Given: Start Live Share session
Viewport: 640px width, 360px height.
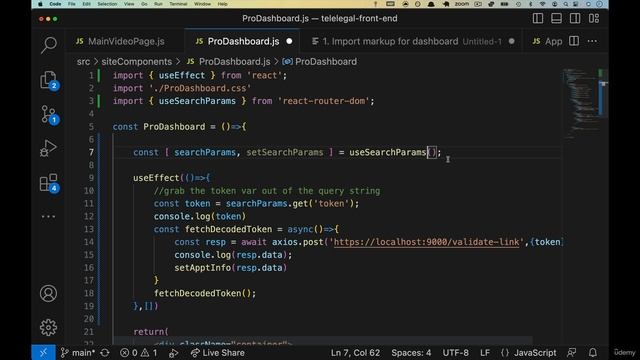Looking at the screenshot, I should tap(218, 353).
